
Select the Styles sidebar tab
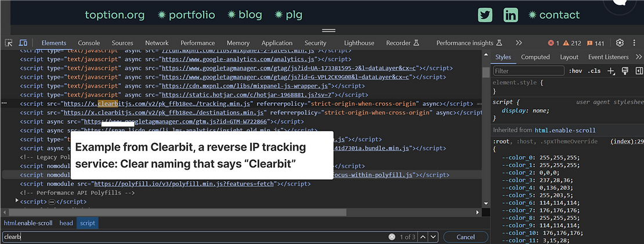coord(502,57)
